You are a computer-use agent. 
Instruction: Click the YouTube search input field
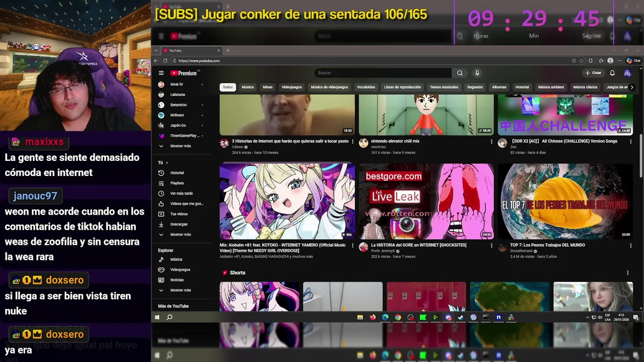pyautogui.click(x=383, y=73)
